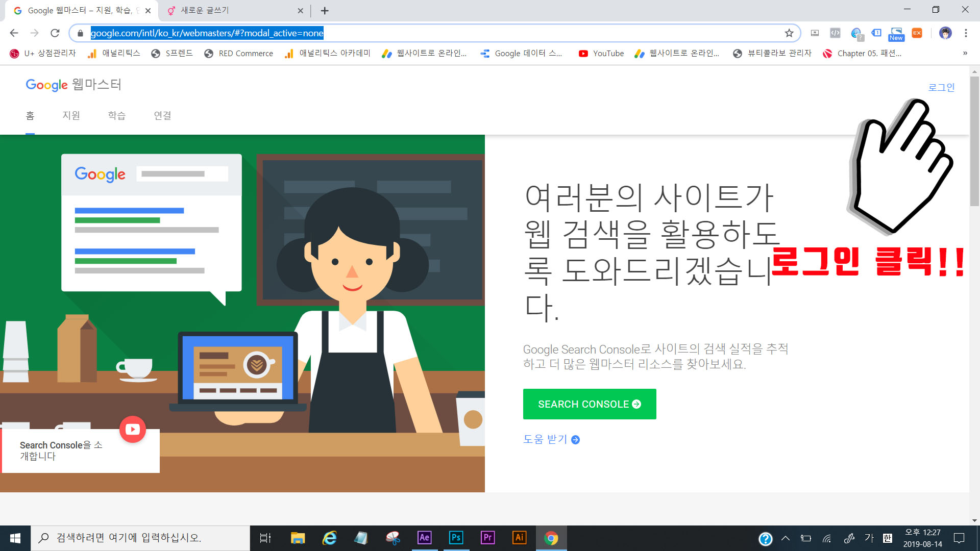This screenshot has height=551, width=980.
Task: Reload the current page
Action: click(55, 33)
